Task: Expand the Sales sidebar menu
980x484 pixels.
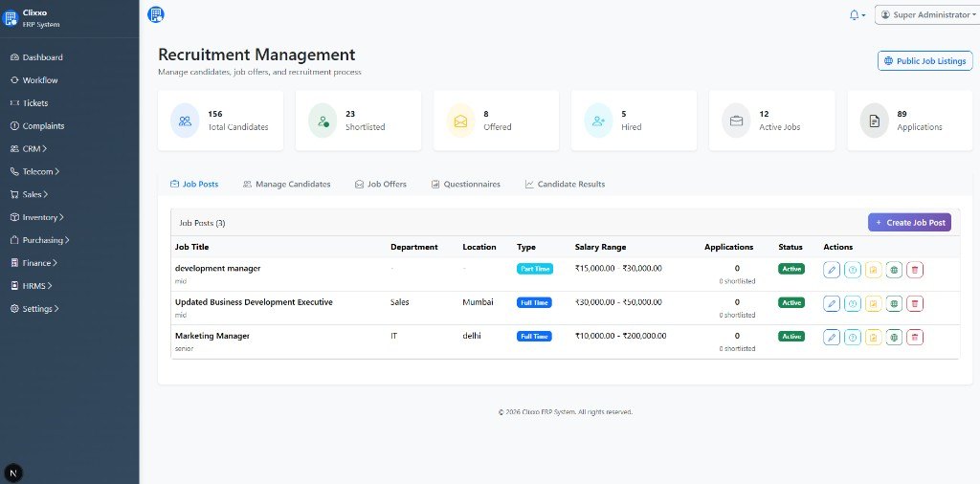Action: (x=30, y=194)
